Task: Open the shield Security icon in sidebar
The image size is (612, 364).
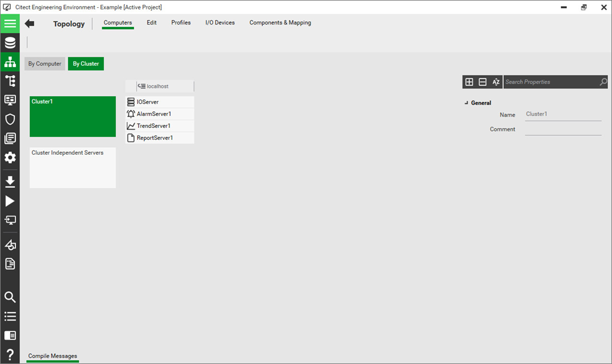Action: coord(10,119)
